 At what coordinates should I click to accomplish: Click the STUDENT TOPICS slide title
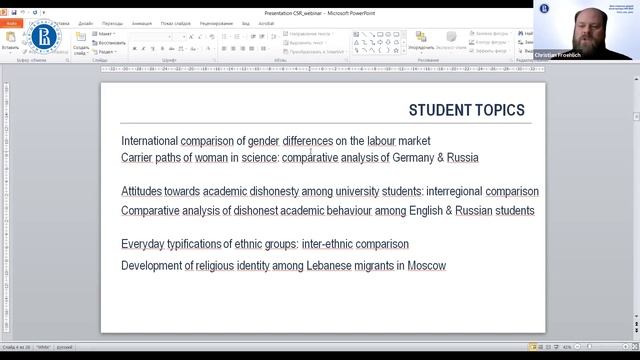467,110
